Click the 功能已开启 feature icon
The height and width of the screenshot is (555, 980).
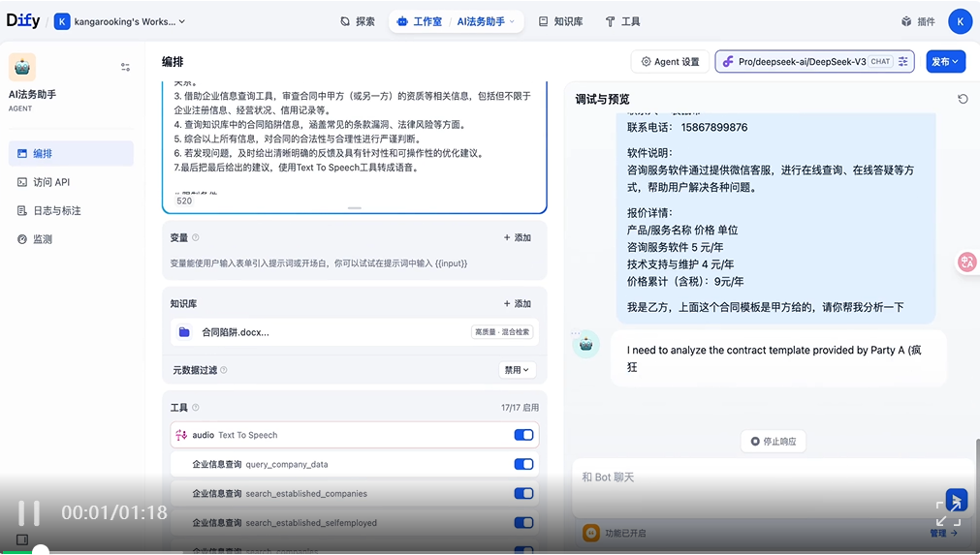pos(590,533)
